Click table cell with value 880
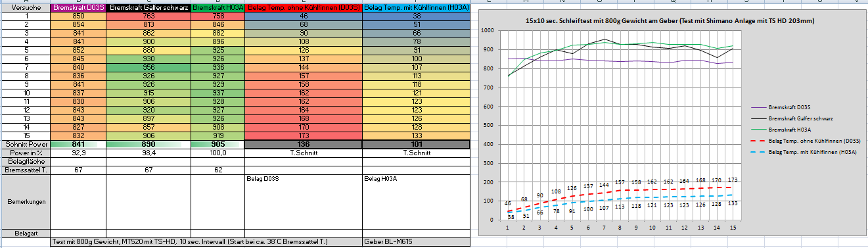 [148, 50]
